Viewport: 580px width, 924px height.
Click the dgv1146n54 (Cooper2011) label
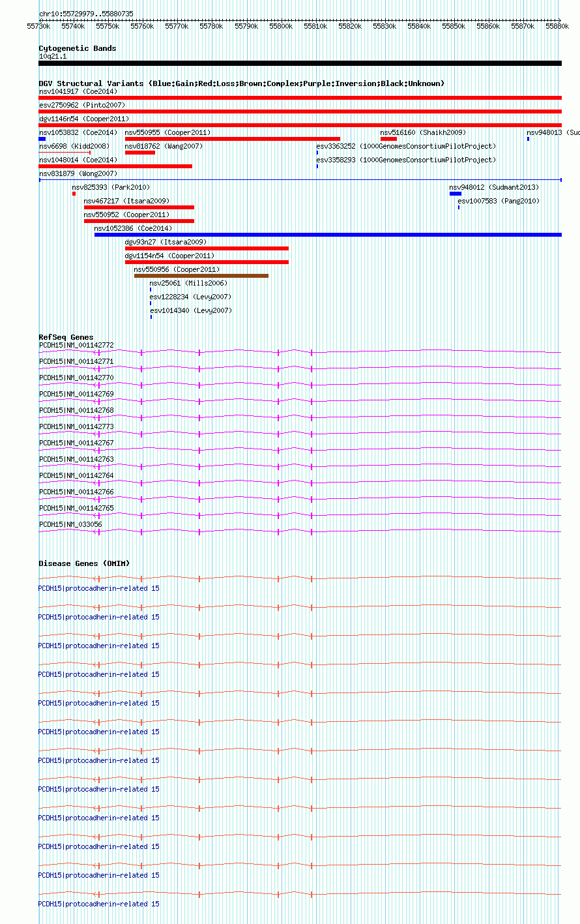84,119
